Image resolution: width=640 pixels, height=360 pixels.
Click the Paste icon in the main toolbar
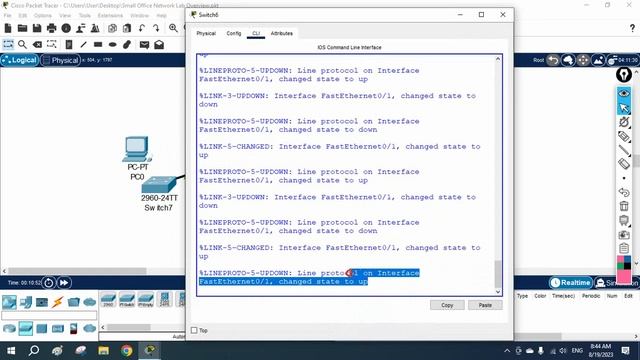pyautogui.click(x=127, y=28)
